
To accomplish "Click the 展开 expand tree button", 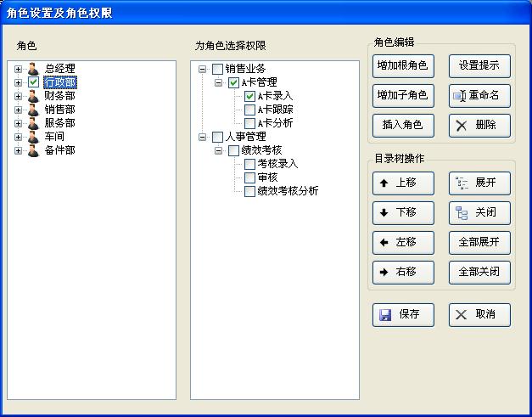I will (x=479, y=183).
